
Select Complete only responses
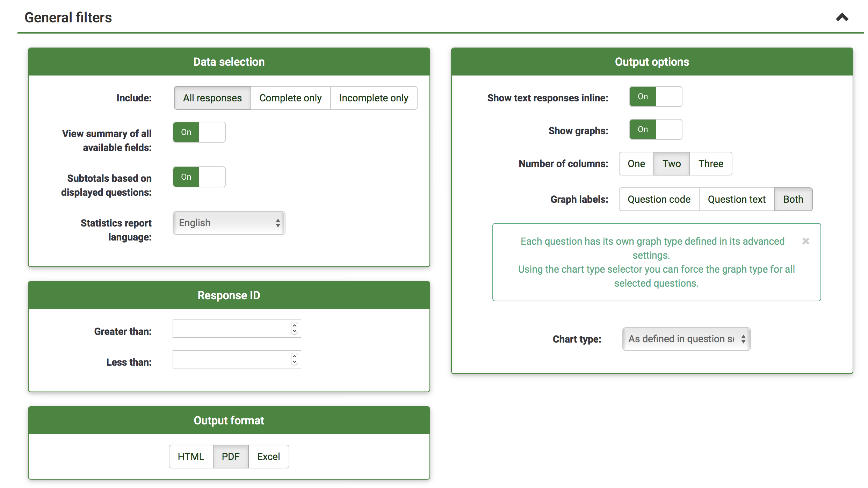point(290,98)
